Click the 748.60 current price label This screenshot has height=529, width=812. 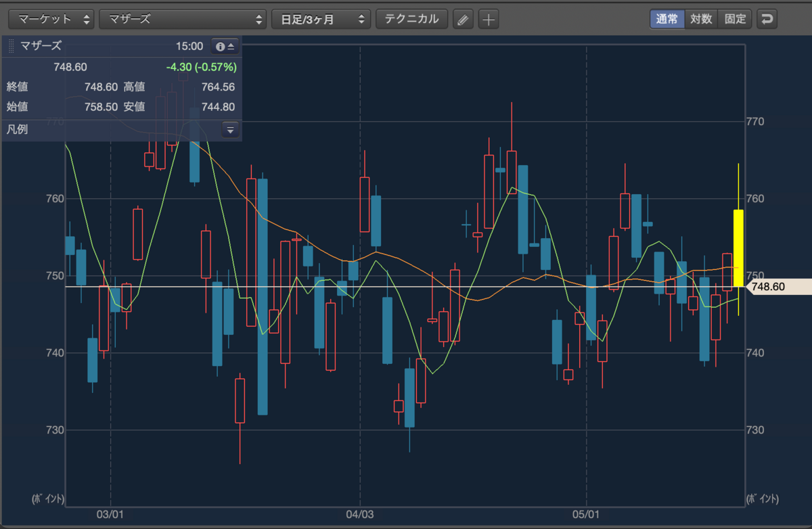point(777,287)
